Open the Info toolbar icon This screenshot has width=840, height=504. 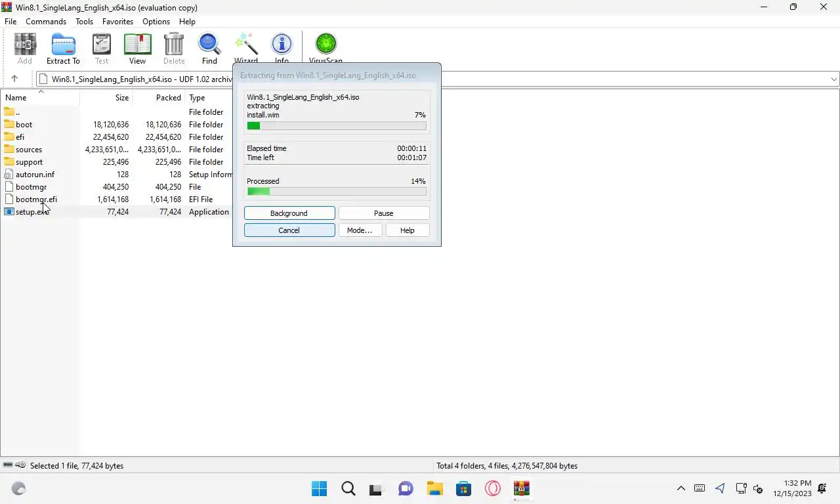coord(282,47)
